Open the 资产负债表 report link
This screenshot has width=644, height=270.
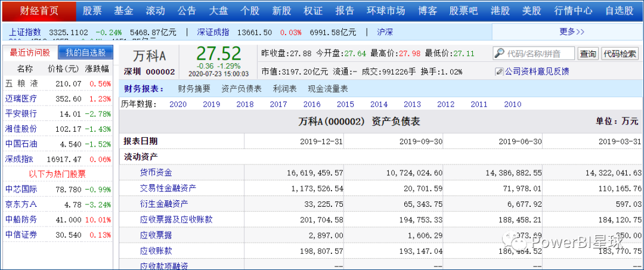(241, 89)
